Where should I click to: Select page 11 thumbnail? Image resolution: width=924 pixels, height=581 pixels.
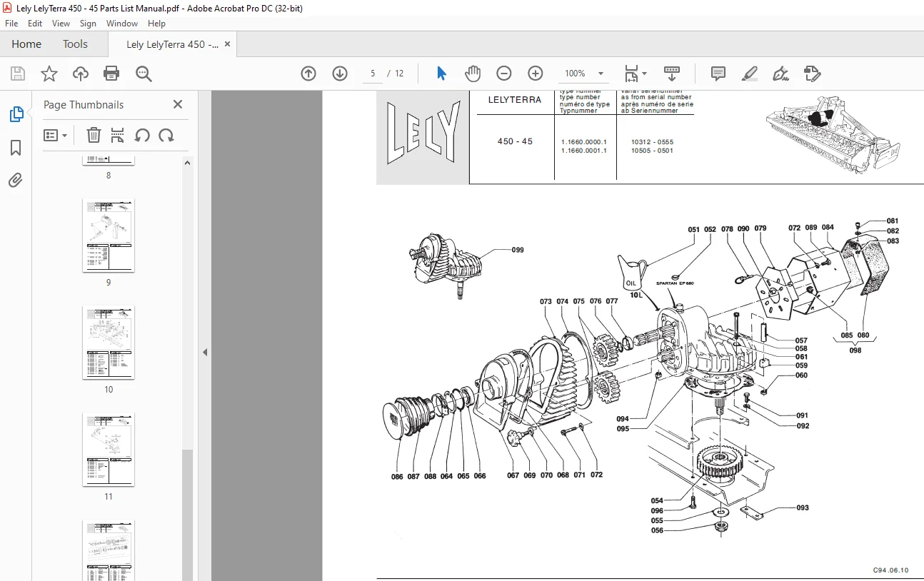point(109,449)
